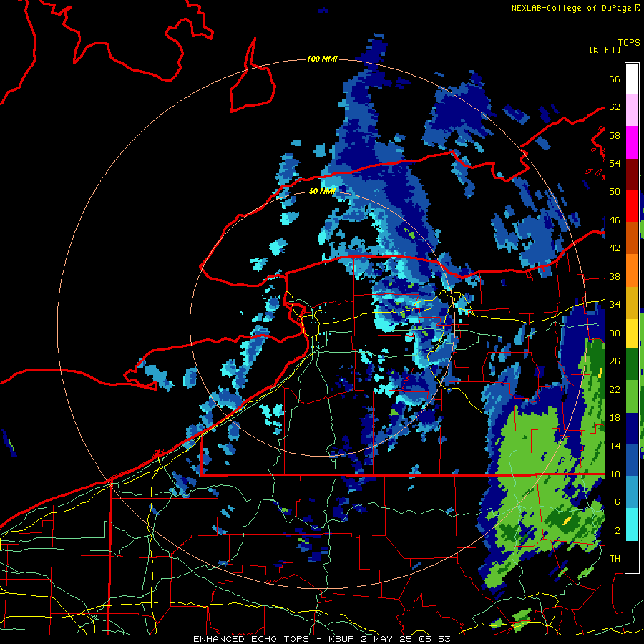The image size is (644, 644).
Task: Click the TOPS legend title
Action: coord(629,43)
